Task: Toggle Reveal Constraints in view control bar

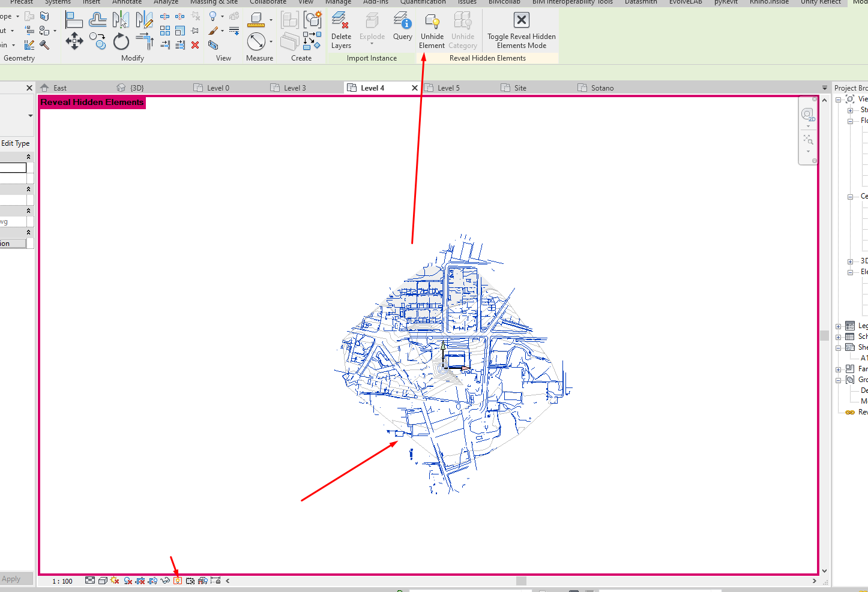Action: click(215, 581)
